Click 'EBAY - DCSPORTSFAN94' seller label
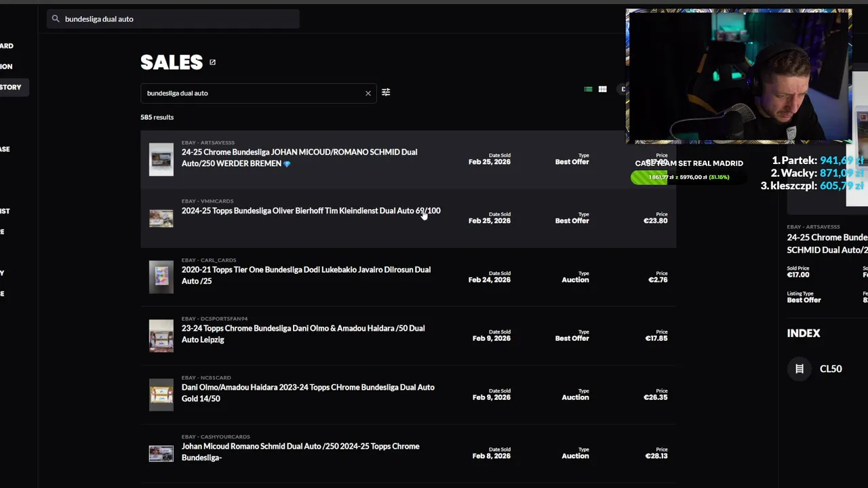The height and width of the screenshot is (488, 868). click(214, 319)
